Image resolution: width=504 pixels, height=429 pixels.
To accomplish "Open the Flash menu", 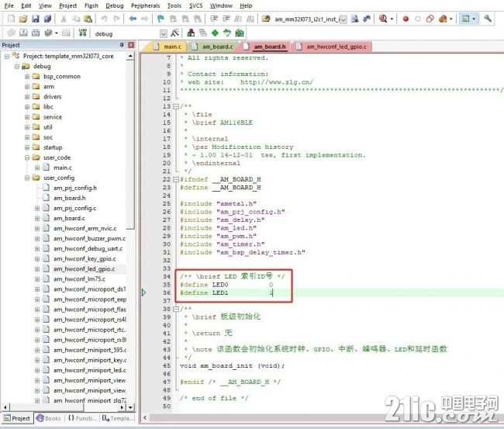I will [x=91, y=5].
